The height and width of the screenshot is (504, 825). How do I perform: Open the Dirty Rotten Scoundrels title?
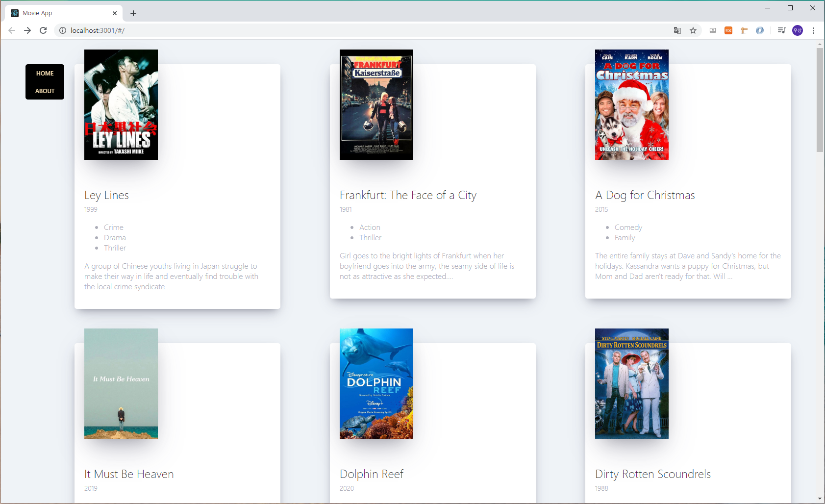tap(652, 474)
